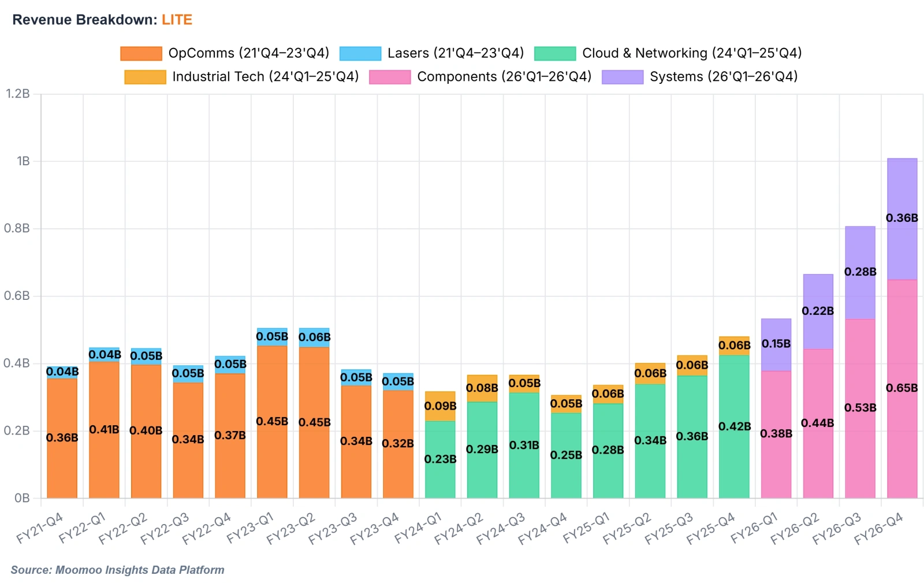This screenshot has width=924, height=583.
Task: Select the orange OpComms segment in FY23-Q1 bar
Action: tap(272, 422)
